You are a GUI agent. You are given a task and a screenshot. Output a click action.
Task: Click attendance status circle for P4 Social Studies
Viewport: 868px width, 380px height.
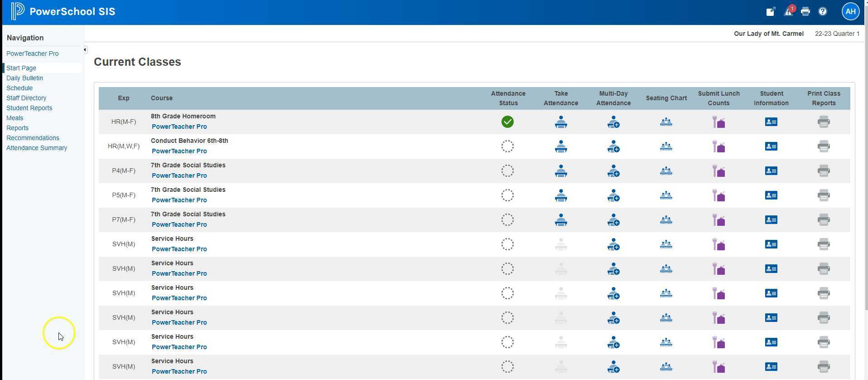pyautogui.click(x=507, y=171)
